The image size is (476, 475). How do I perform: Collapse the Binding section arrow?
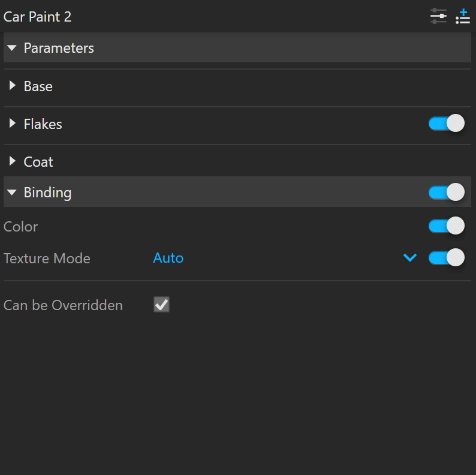[x=12, y=193]
